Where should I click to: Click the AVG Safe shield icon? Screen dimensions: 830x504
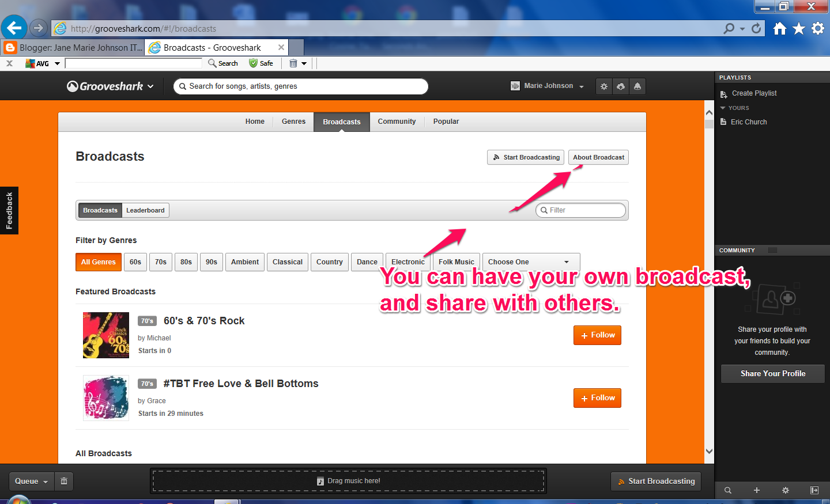tap(253, 63)
